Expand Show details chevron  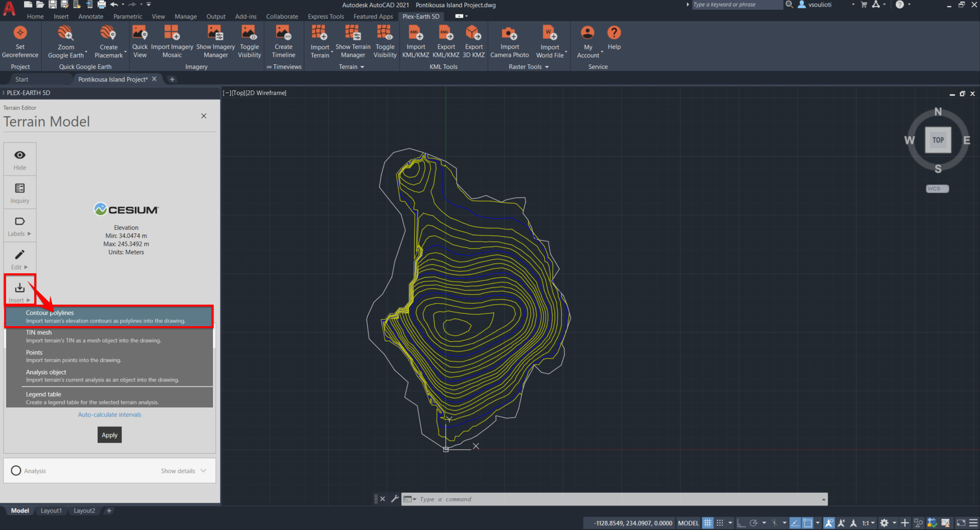[x=203, y=471]
